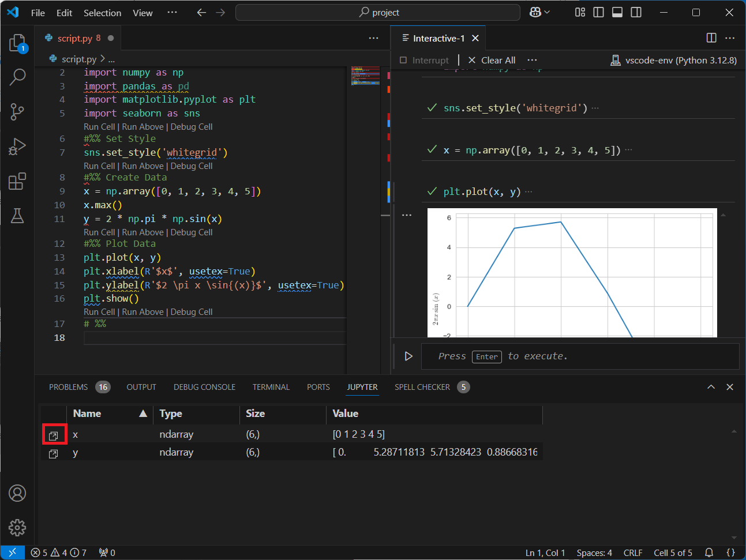Close the Interactive-1 tab
Screen dimensions: 746x560
coord(475,38)
